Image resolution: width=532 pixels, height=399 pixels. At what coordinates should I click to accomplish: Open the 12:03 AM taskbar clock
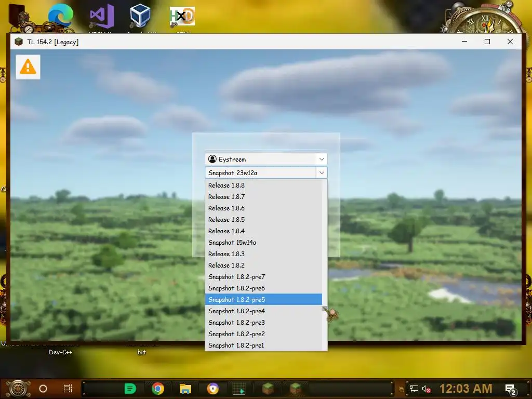(466, 389)
